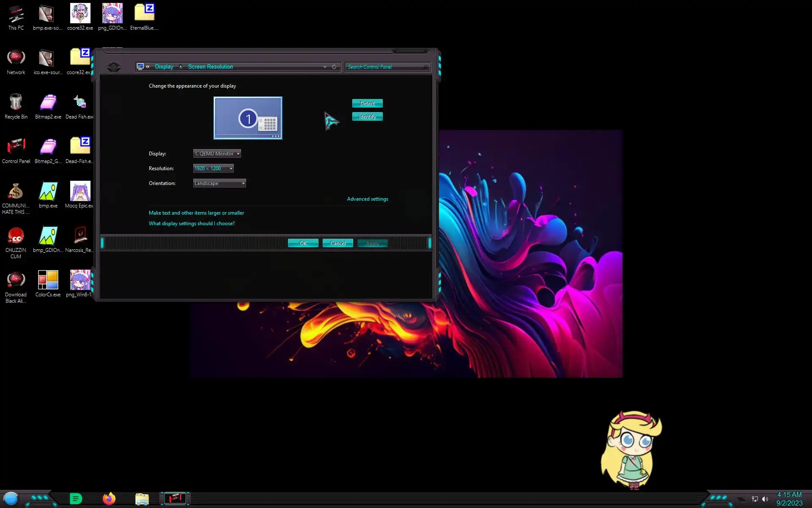Open the This PC desktop icon
Viewport: 812px width, 508px height.
(16, 14)
